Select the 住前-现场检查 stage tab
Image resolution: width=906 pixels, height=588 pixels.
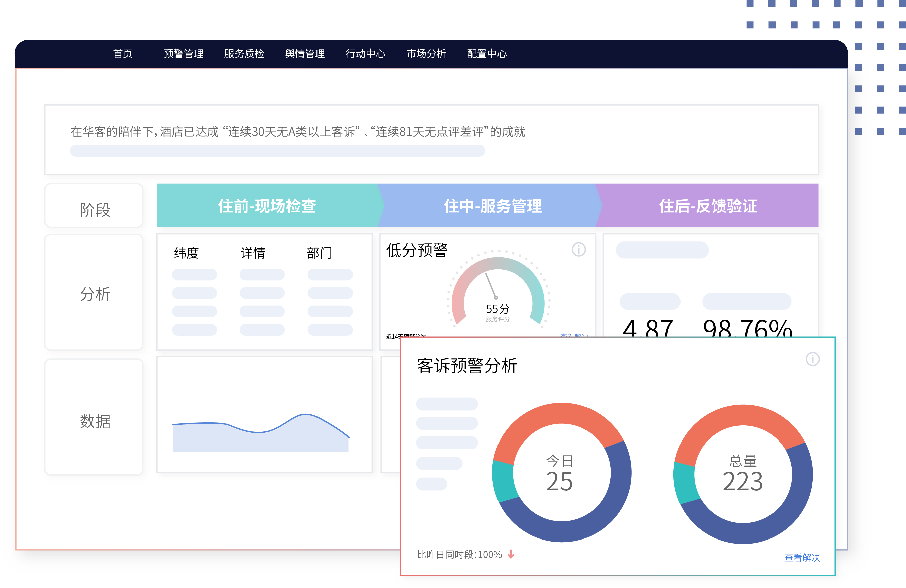click(x=267, y=206)
